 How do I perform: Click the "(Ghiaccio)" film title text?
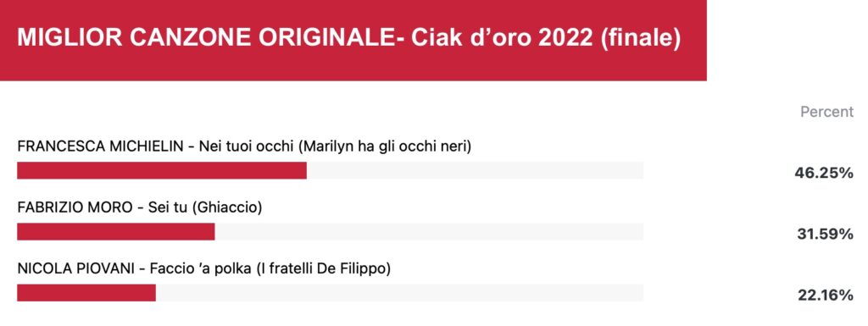coord(227,207)
